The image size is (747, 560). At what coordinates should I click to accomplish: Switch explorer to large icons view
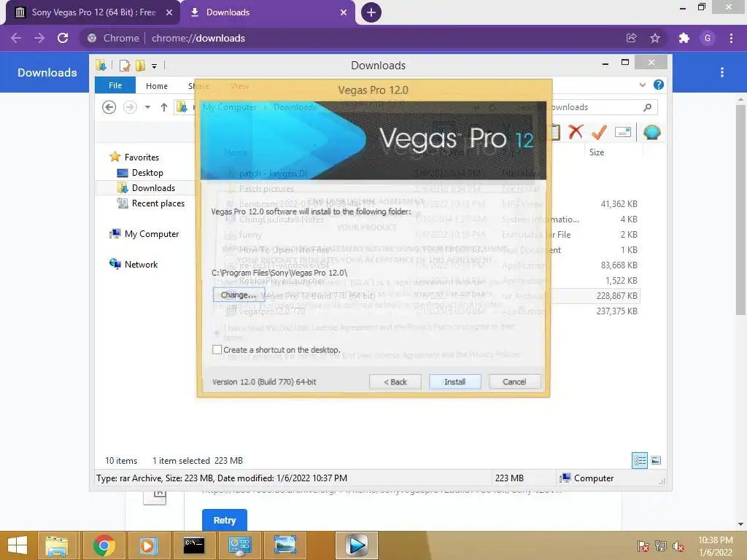[656, 460]
